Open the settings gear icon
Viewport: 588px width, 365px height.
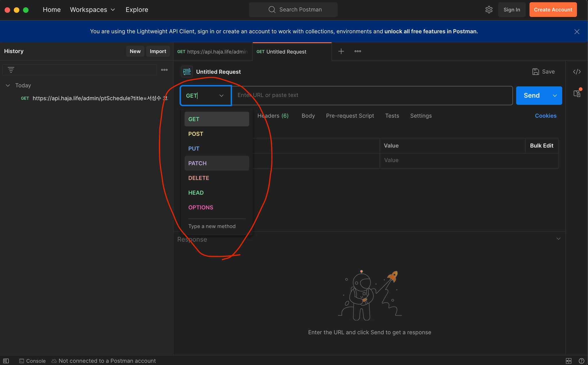point(489,10)
